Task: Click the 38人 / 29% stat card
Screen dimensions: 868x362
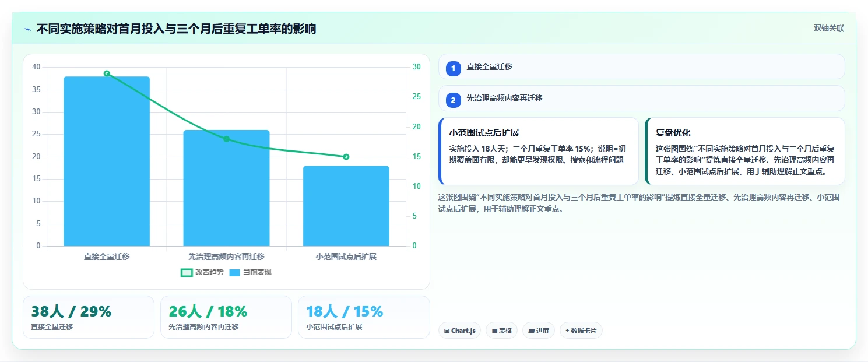Action: (x=89, y=317)
